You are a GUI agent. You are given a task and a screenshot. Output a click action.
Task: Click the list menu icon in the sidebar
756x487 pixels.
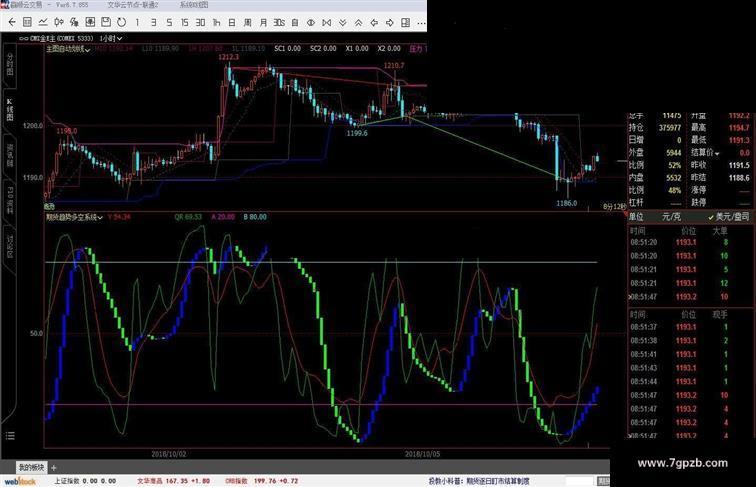pyautogui.click(x=10, y=436)
